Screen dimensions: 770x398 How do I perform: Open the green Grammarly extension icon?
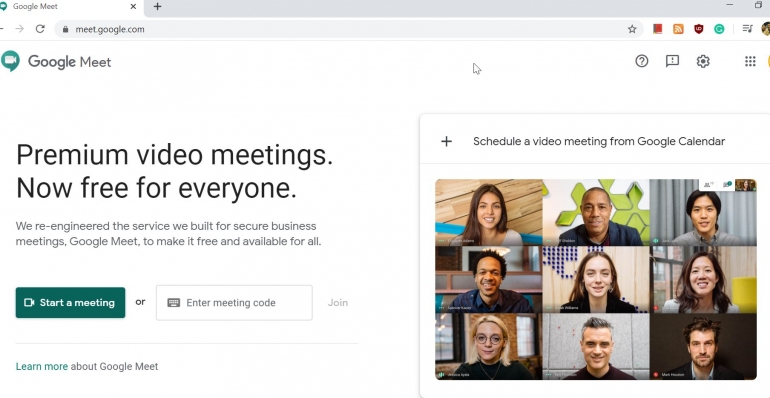[x=719, y=29]
